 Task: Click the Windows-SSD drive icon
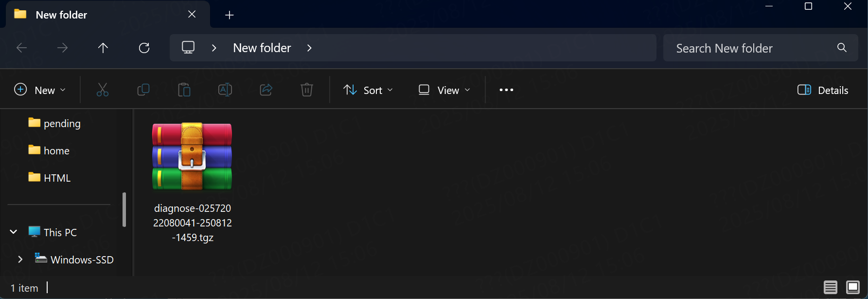41,259
